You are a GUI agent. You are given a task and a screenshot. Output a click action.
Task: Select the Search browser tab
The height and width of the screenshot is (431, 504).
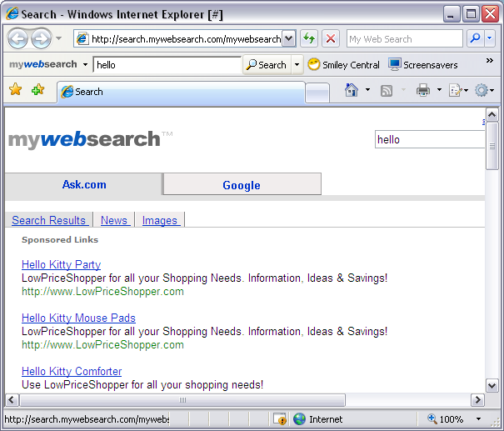181,92
